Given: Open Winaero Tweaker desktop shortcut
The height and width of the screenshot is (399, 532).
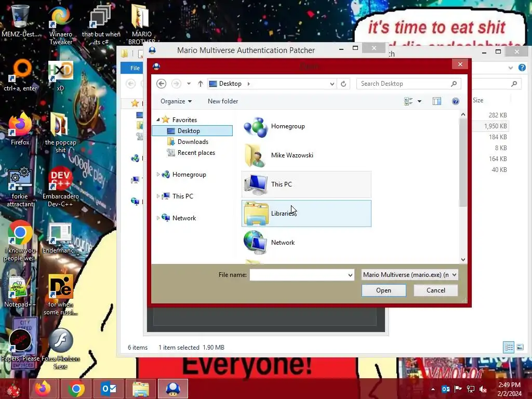Looking at the screenshot, I should click(61, 25).
